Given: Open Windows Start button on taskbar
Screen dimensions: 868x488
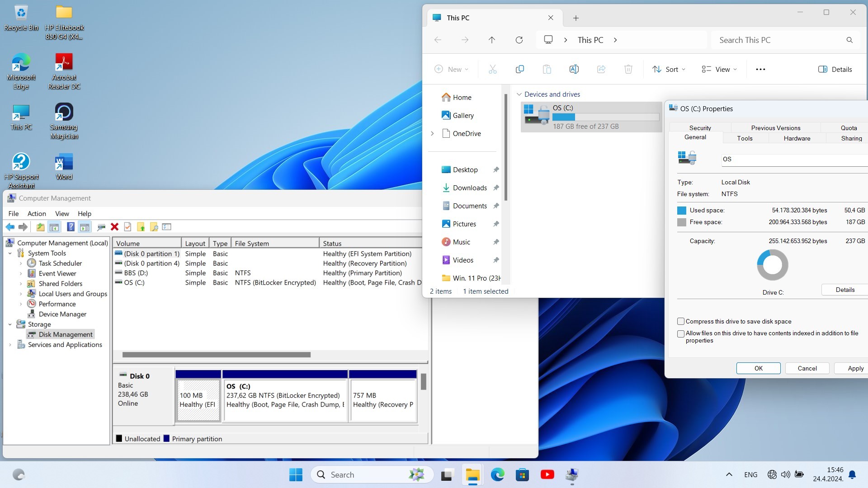Looking at the screenshot, I should [x=296, y=474].
